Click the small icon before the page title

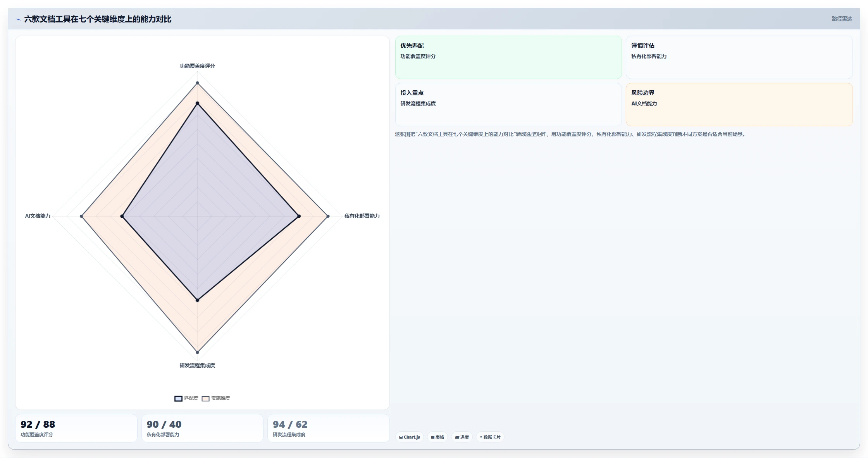[18, 19]
